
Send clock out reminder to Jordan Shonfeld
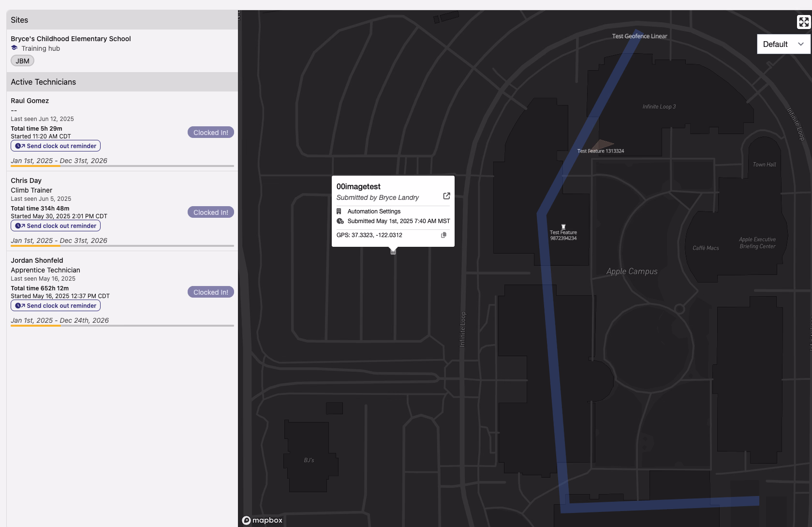click(56, 306)
